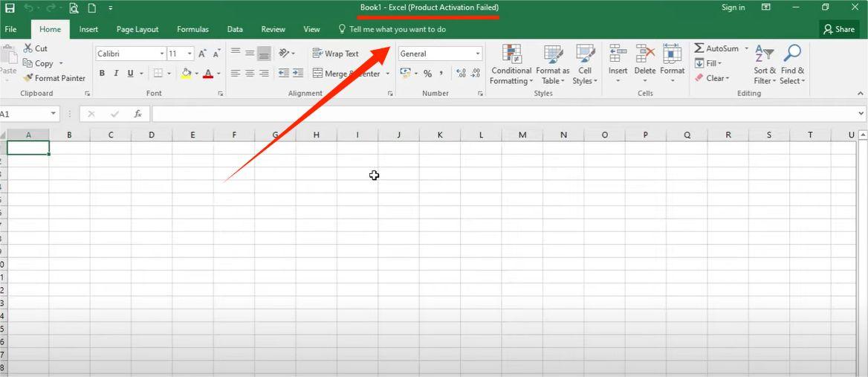Click the Save icon in quick access toolbar
This screenshot has height=377, width=868.
[x=10, y=7]
